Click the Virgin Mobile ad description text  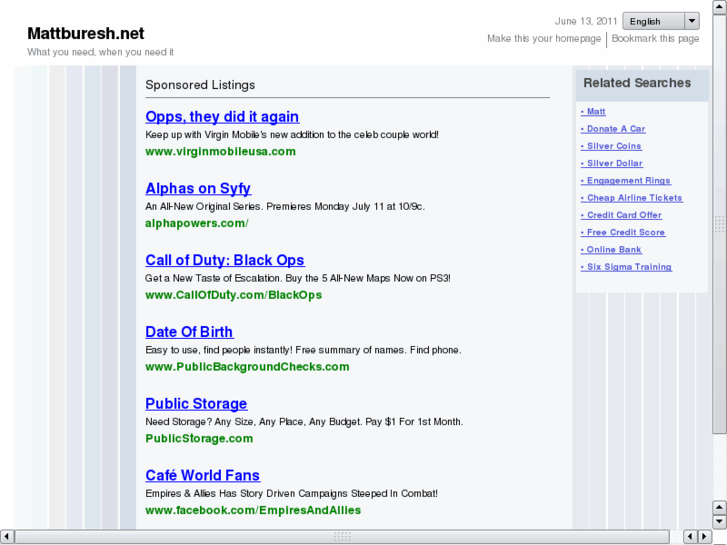click(x=292, y=135)
